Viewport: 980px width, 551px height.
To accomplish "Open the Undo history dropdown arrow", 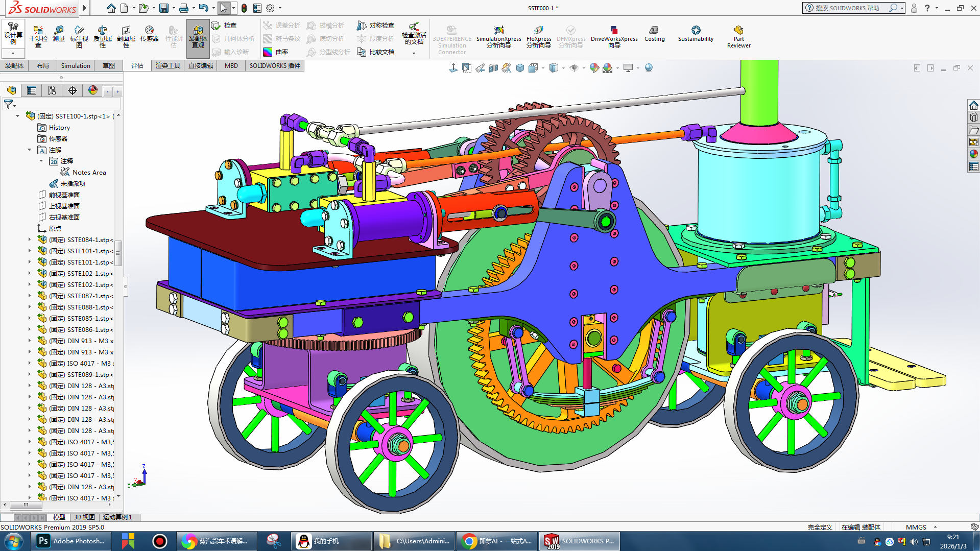I will (x=213, y=8).
